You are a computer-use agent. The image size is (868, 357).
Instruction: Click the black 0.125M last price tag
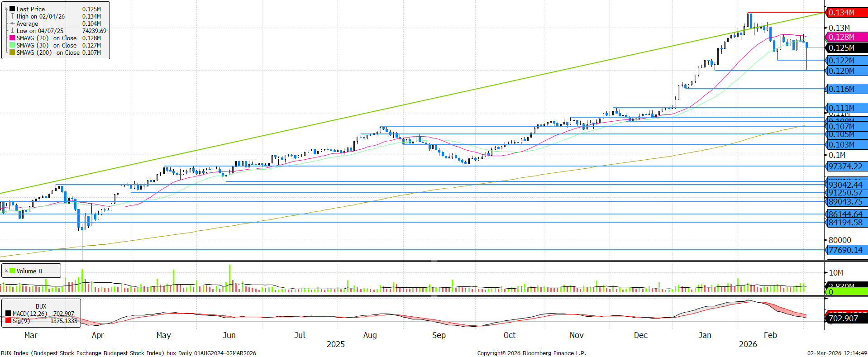coord(845,48)
